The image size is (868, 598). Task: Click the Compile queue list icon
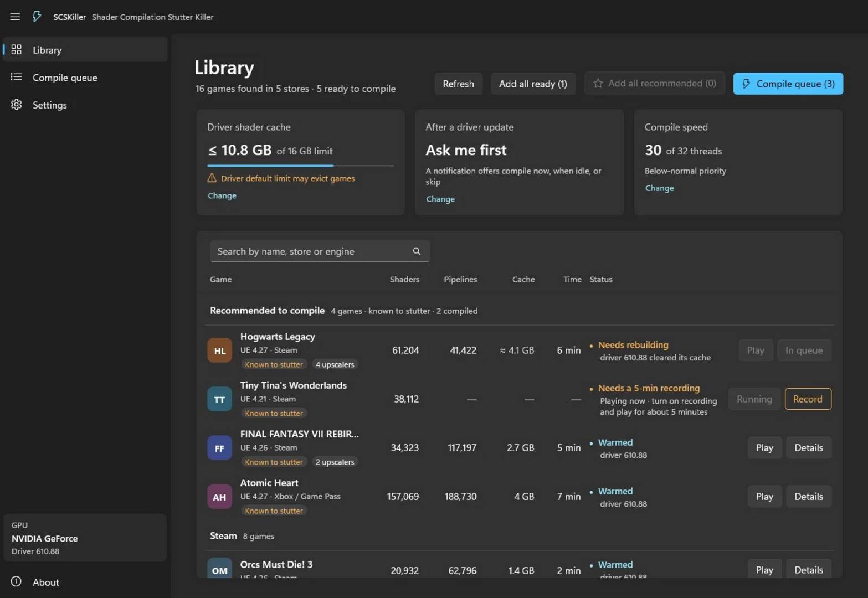[17, 77]
